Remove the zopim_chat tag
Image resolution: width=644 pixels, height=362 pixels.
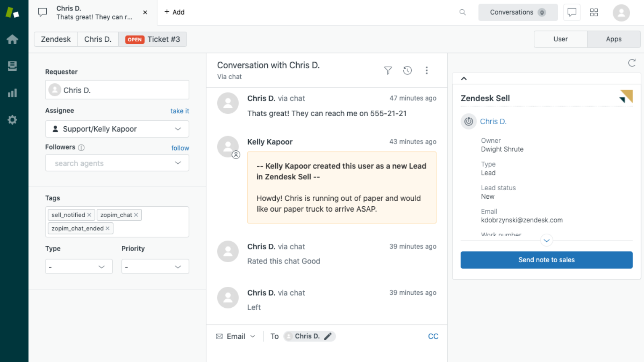136,215
